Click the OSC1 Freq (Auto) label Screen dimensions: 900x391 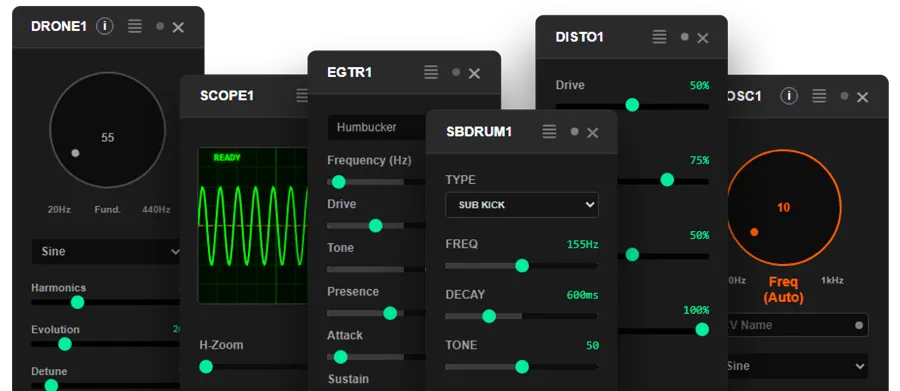tap(783, 289)
